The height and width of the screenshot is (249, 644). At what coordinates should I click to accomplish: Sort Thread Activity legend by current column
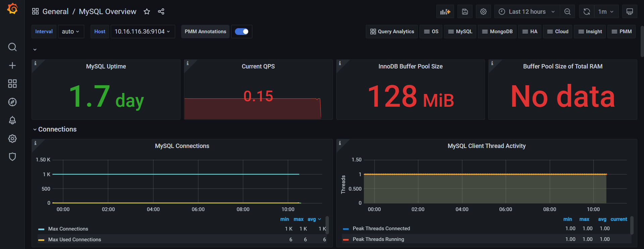pyautogui.click(x=618, y=219)
